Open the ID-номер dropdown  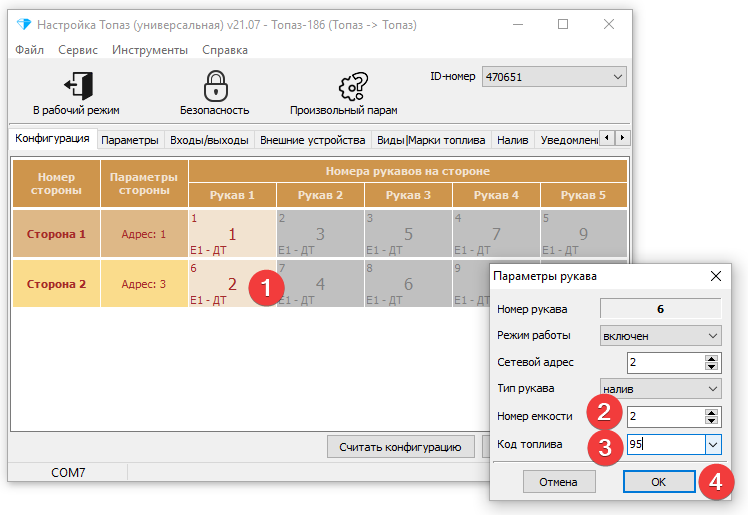pyautogui.click(x=617, y=77)
